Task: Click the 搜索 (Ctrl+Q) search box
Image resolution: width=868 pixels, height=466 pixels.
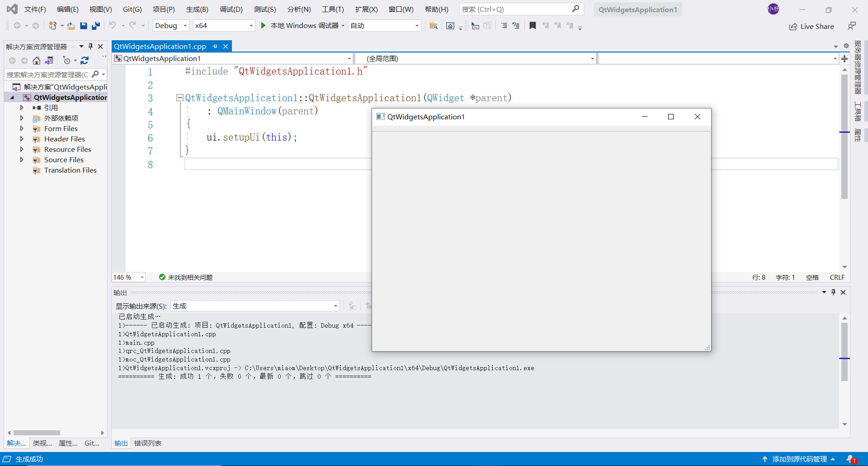Action: [521, 9]
